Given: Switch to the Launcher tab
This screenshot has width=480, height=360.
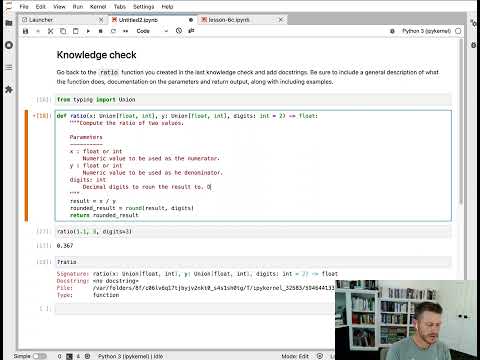Looking at the screenshot, I should point(63,20).
